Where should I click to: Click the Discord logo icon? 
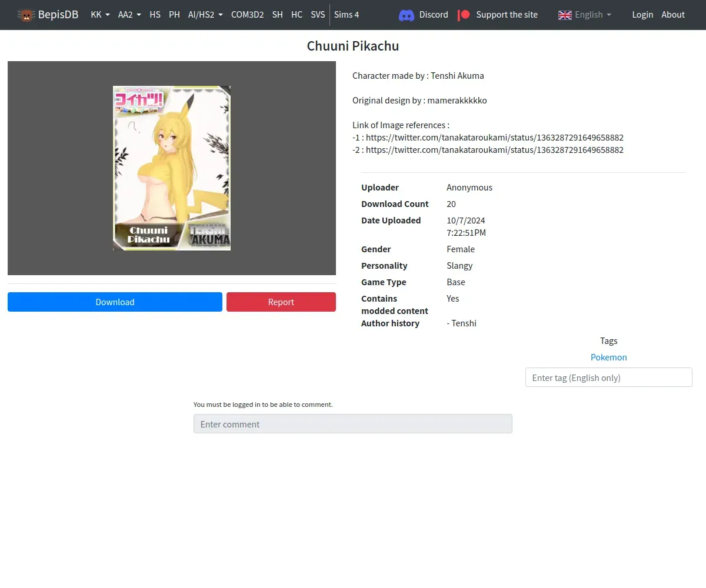[x=407, y=15]
